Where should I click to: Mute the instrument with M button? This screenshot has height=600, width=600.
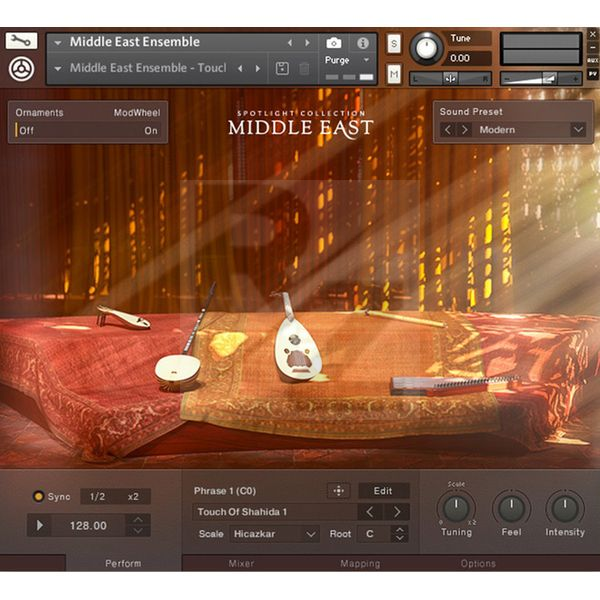[394, 73]
